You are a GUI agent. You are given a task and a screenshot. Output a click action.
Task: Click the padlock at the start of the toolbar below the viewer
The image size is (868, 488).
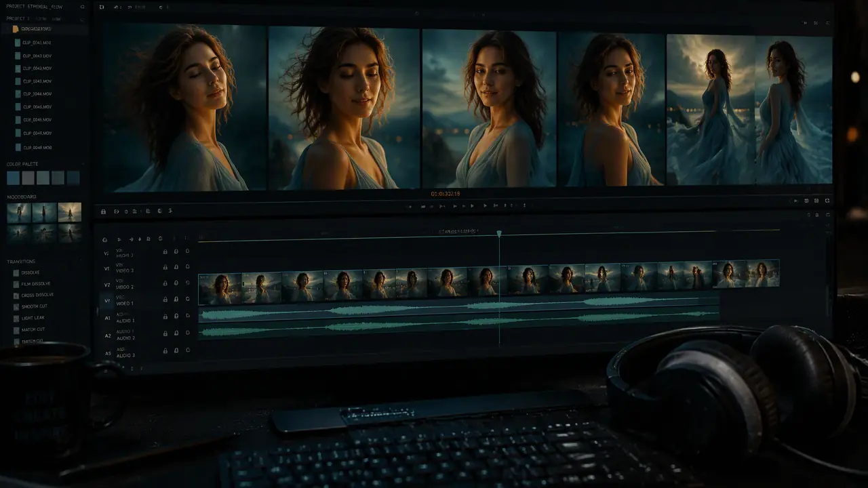click(x=103, y=211)
